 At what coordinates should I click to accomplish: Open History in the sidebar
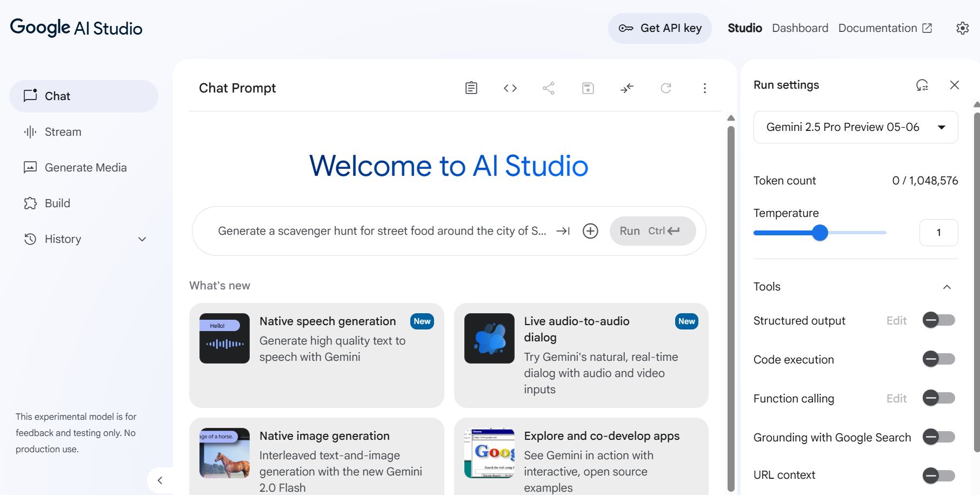coord(84,239)
